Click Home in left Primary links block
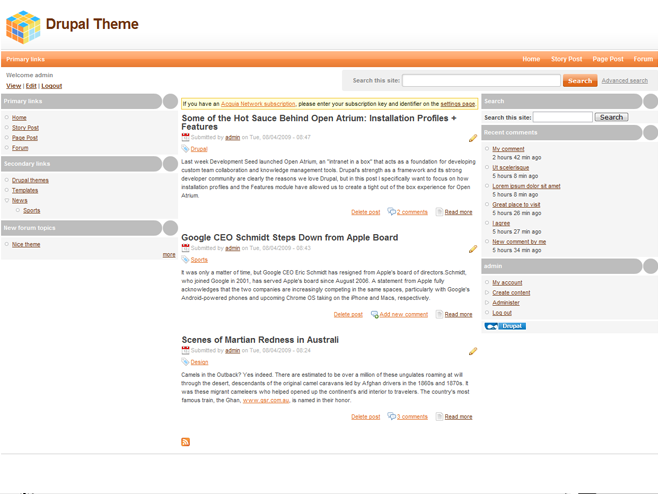The height and width of the screenshot is (494, 658). click(19, 118)
